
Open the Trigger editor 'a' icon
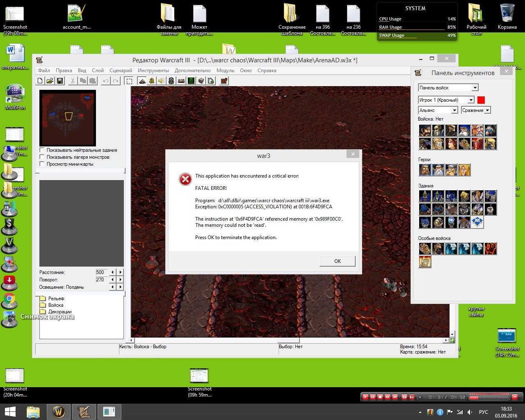pyautogui.click(x=152, y=81)
